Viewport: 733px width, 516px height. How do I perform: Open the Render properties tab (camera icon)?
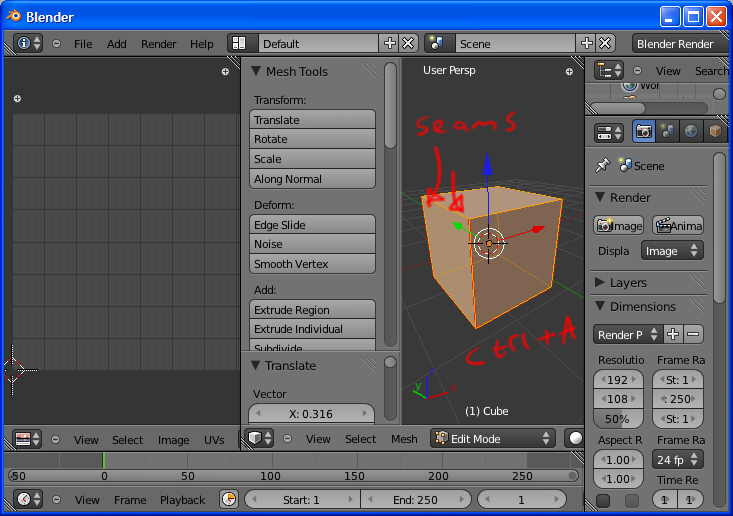[x=644, y=132]
